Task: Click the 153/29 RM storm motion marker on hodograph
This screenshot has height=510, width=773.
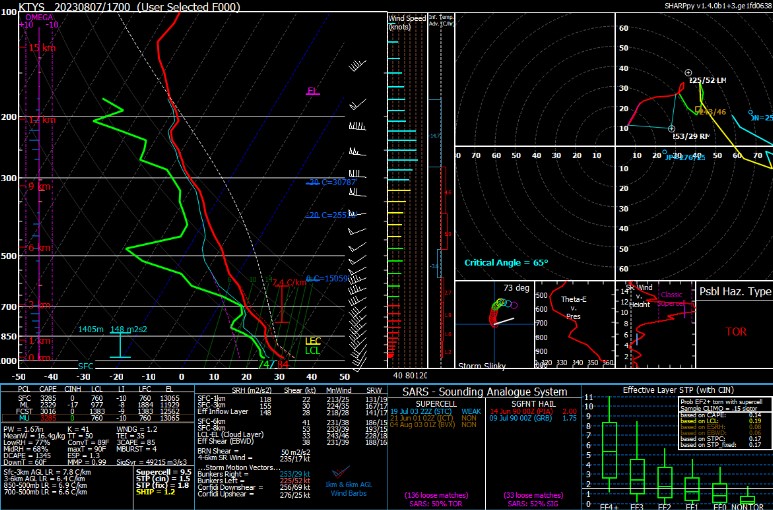Action: tap(671, 128)
